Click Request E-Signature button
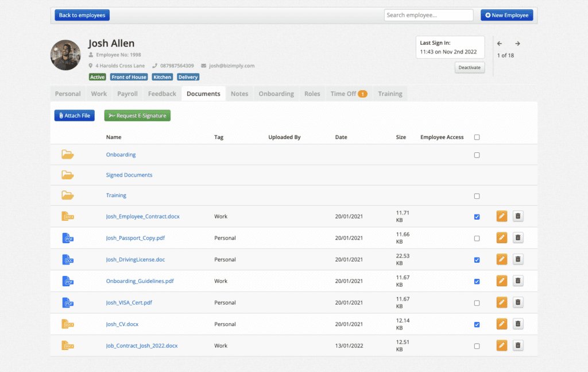 [137, 116]
